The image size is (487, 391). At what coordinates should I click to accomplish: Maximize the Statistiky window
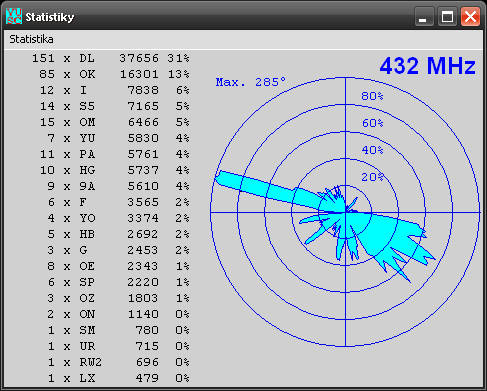coord(447,16)
